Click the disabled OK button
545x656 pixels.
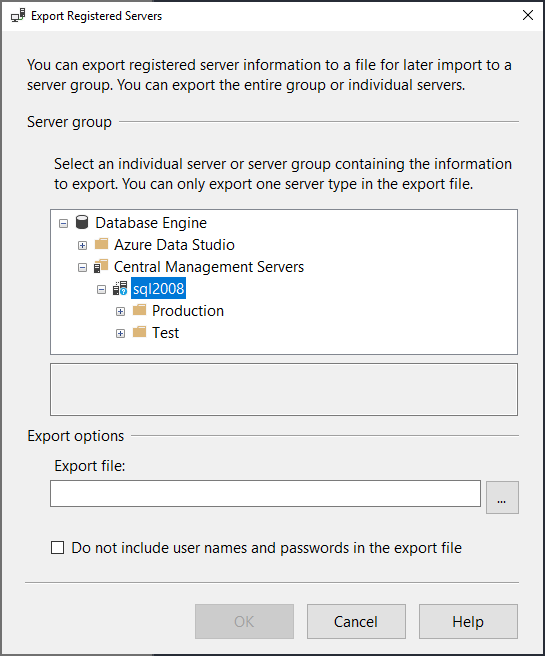(x=244, y=621)
